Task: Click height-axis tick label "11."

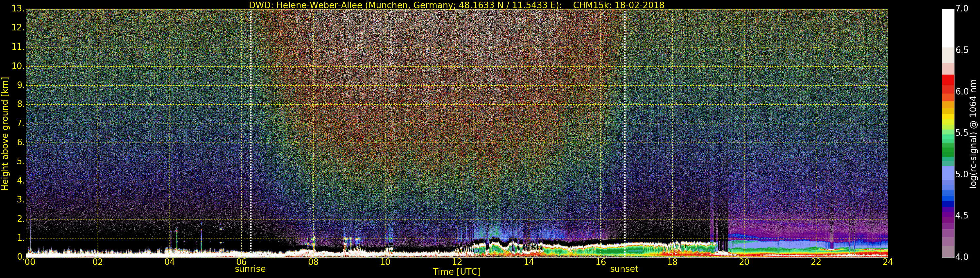Action: (x=18, y=47)
